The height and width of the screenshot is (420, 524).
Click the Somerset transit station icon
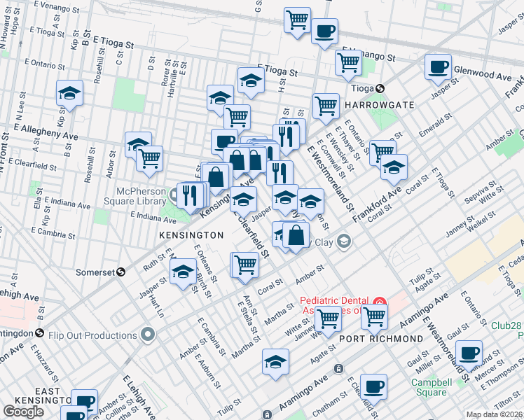tap(120, 272)
